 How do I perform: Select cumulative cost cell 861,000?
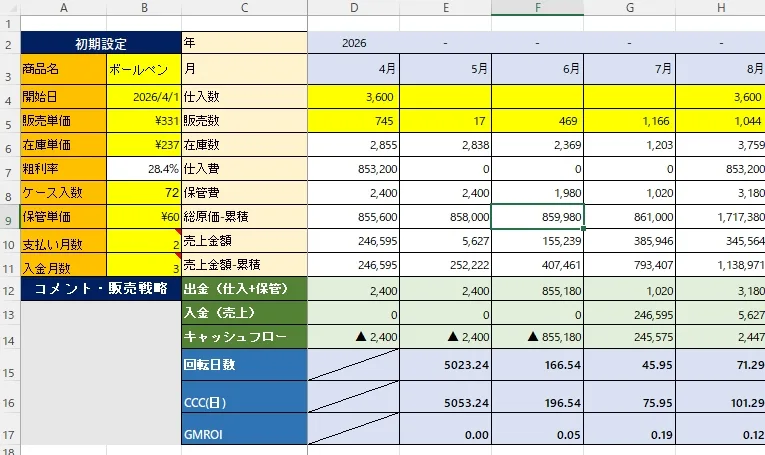pyautogui.click(x=629, y=217)
